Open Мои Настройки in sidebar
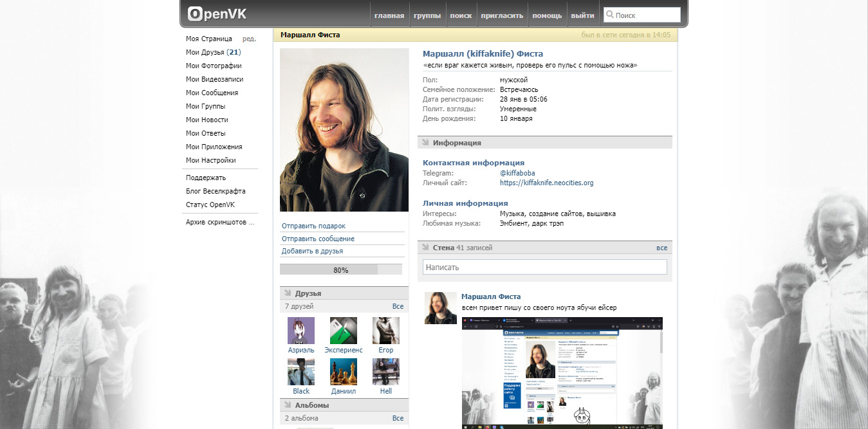This screenshot has height=429, width=868. pyautogui.click(x=210, y=160)
